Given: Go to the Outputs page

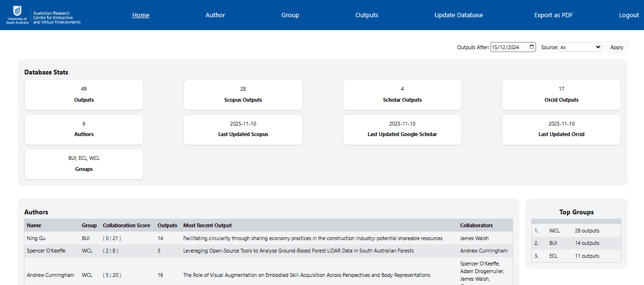Looking at the screenshot, I should (x=366, y=15).
